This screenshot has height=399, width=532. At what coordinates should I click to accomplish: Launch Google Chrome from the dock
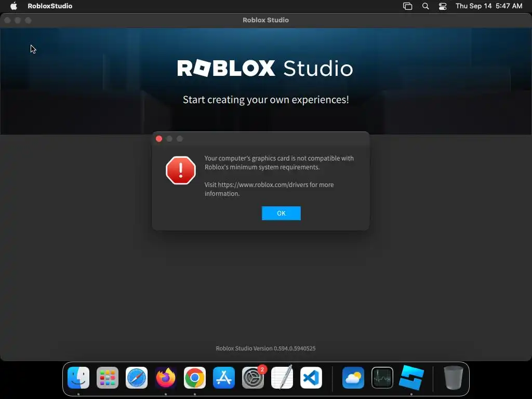[195, 378]
